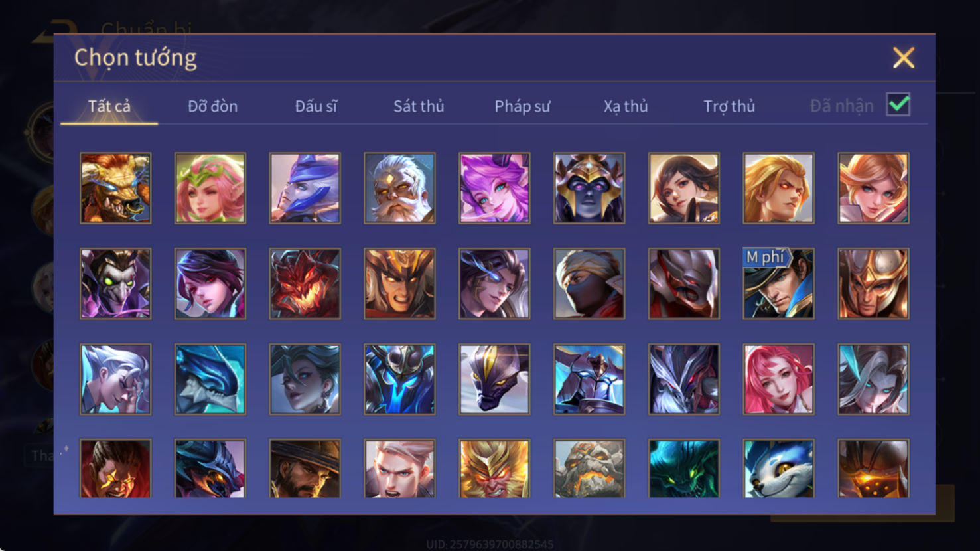
Task: Select the hero tagged M phí
Action: [778, 283]
